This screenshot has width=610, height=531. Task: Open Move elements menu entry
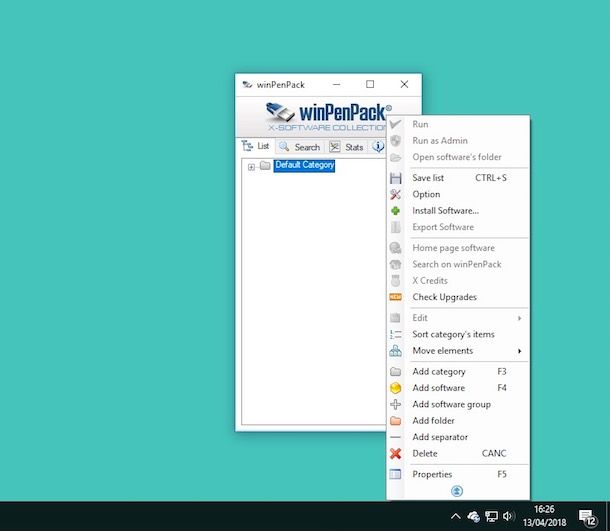(458, 350)
